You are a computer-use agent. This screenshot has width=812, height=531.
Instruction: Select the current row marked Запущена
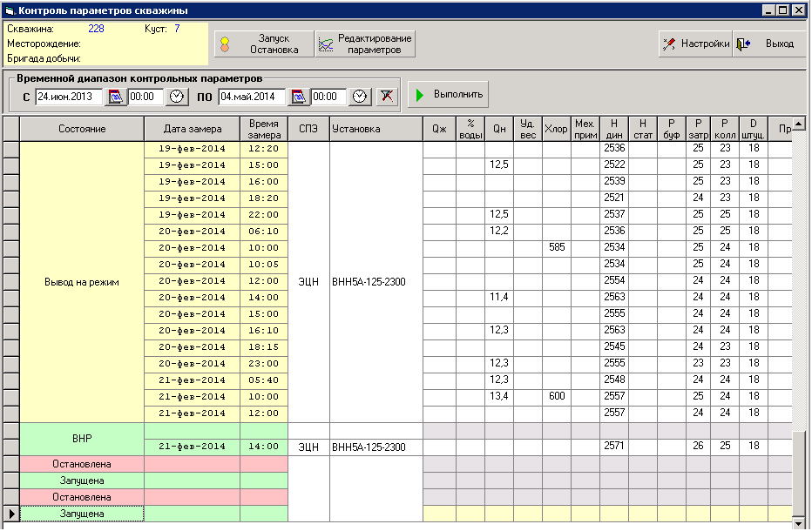pos(82,514)
